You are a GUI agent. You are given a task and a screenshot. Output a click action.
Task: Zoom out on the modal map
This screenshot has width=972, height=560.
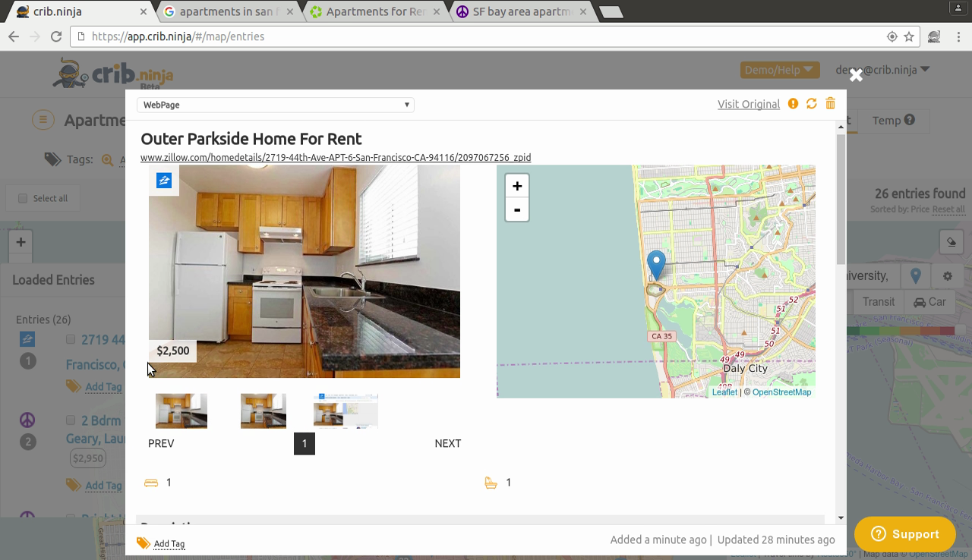click(x=517, y=209)
